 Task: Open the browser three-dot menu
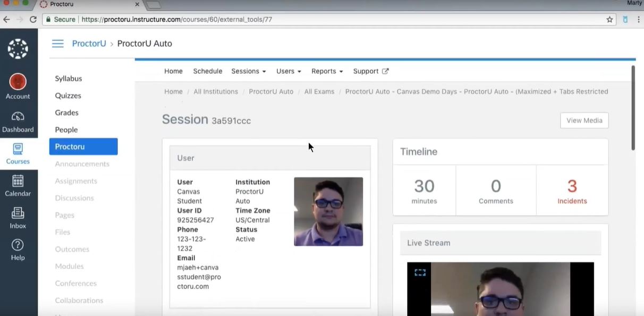point(638,19)
